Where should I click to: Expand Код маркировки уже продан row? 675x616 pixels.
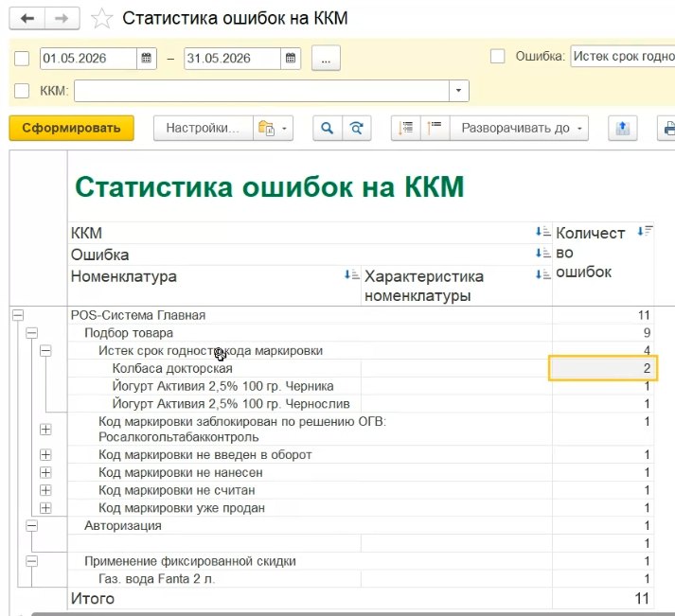(45, 508)
